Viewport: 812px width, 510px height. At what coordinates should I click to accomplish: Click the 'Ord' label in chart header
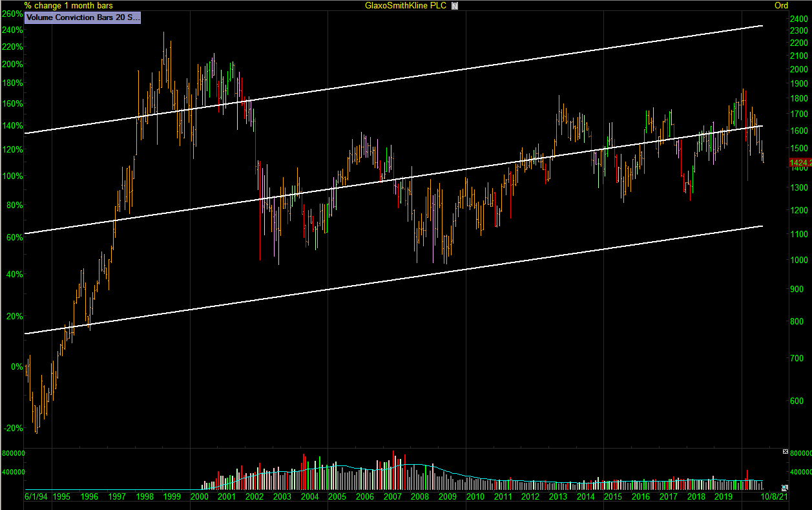(781, 6)
